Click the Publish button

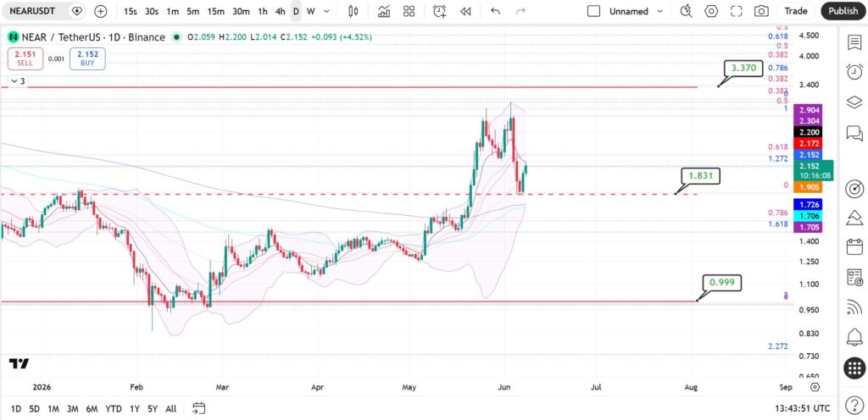[x=843, y=11]
